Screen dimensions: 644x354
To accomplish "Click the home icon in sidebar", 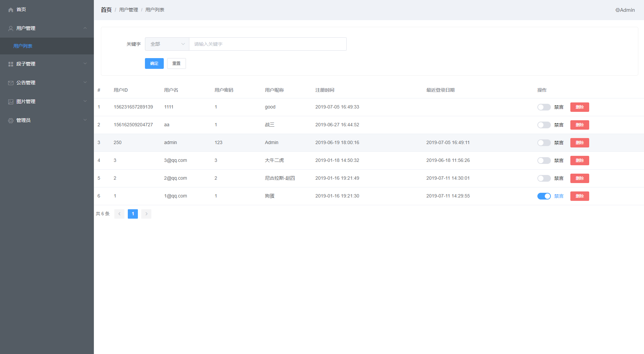I will [x=11, y=10].
